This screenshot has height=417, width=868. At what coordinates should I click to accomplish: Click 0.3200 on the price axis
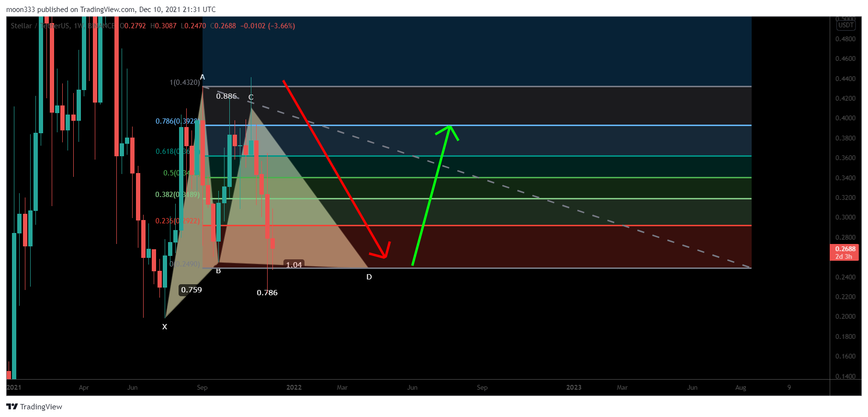click(x=845, y=198)
